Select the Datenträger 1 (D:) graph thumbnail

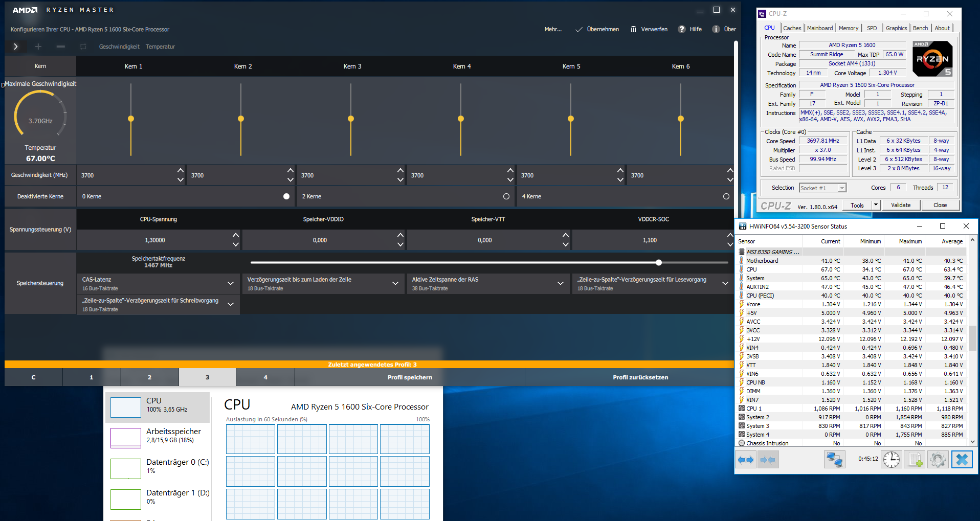[x=126, y=500]
